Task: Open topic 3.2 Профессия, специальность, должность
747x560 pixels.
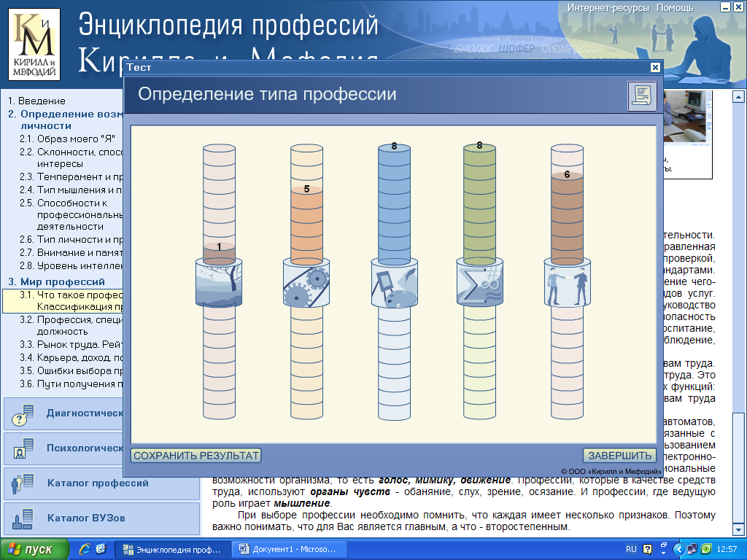Action: tap(71, 326)
